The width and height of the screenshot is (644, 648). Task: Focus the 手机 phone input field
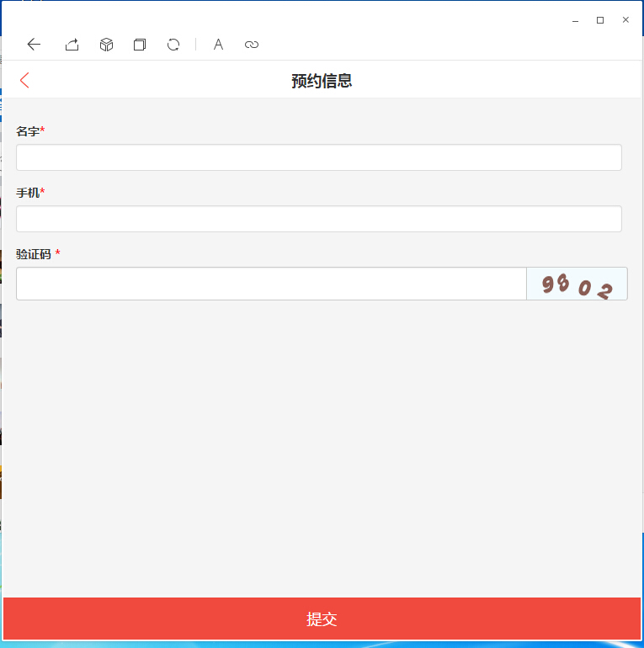(x=319, y=219)
